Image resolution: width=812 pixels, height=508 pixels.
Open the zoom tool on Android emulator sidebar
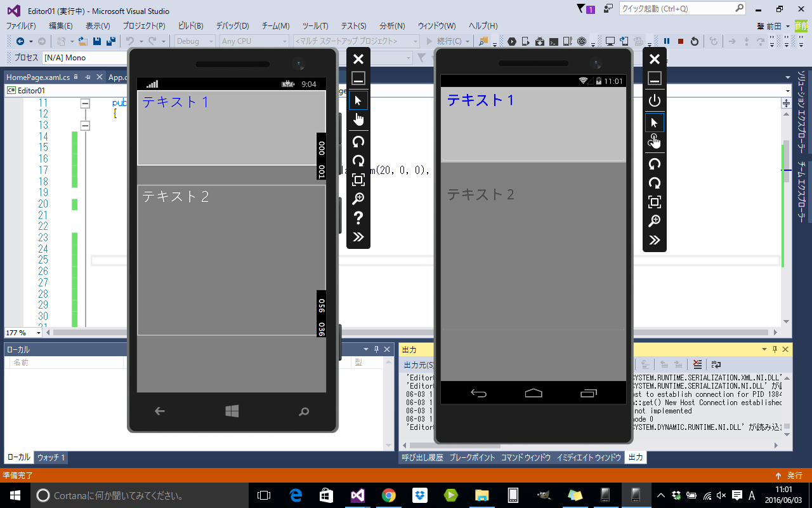pos(654,221)
